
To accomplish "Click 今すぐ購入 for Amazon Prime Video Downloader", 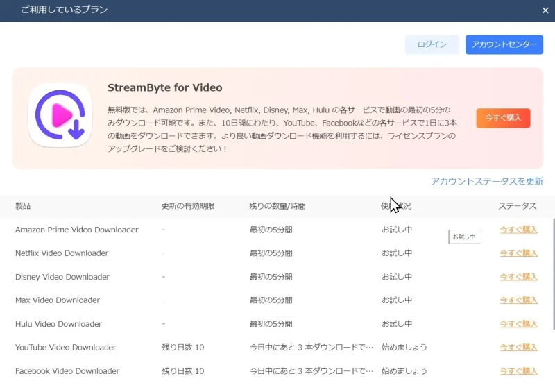I will tap(518, 230).
